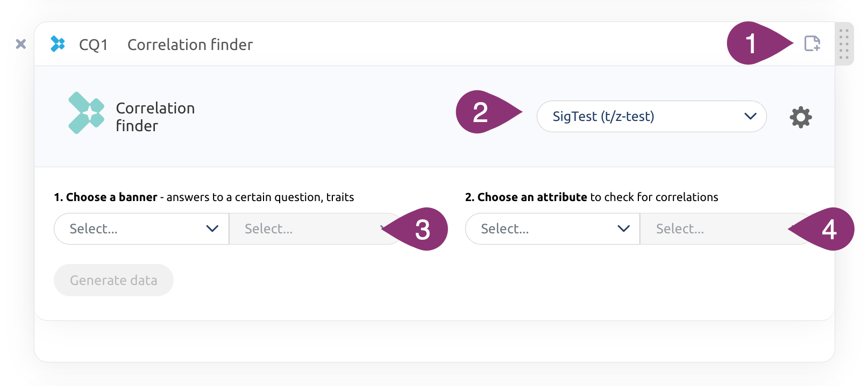This screenshot has height=386, width=868.
Task: Click the CQ1 label in the header
Action: [94, 45]
